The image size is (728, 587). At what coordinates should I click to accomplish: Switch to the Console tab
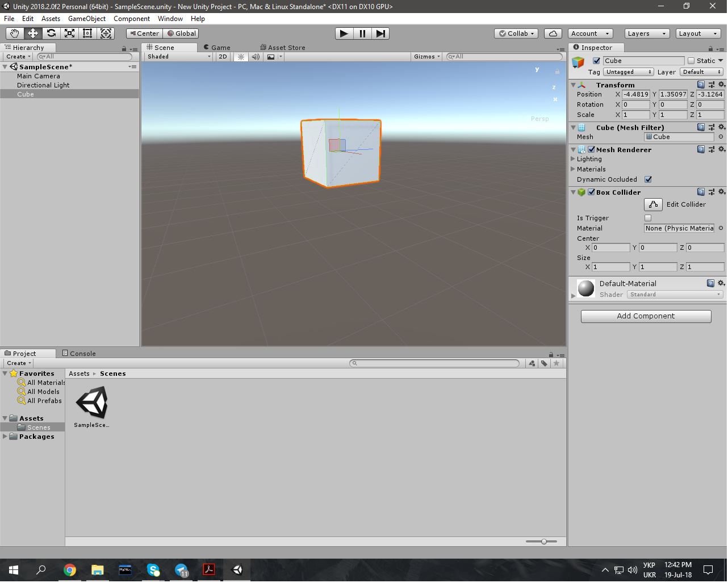pos(79,353)
